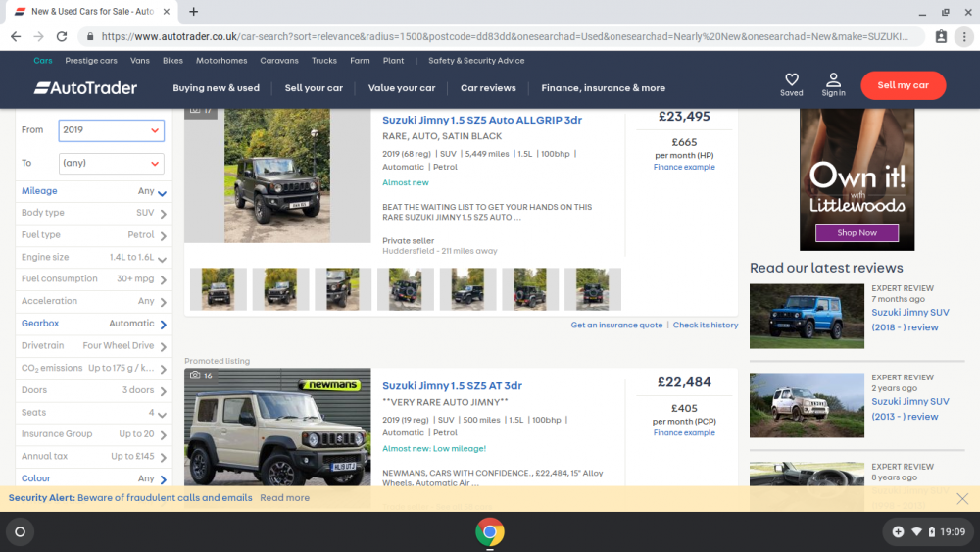Open a new browser tab with the plus icon
This screenshot has height=552, width=980.
point(194,11)
